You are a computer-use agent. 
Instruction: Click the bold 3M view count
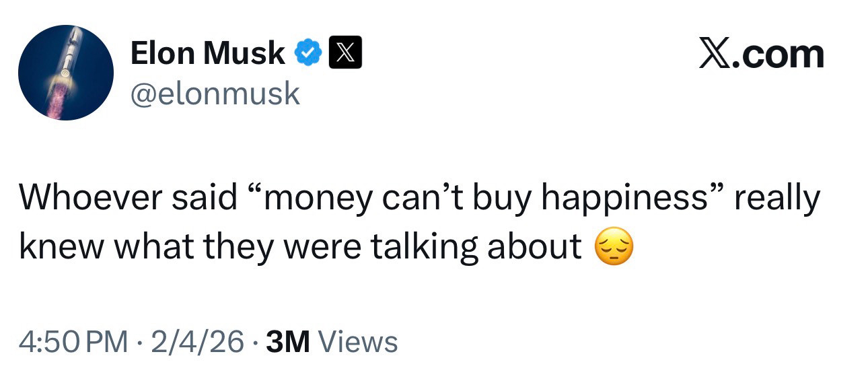pos(288,342)
